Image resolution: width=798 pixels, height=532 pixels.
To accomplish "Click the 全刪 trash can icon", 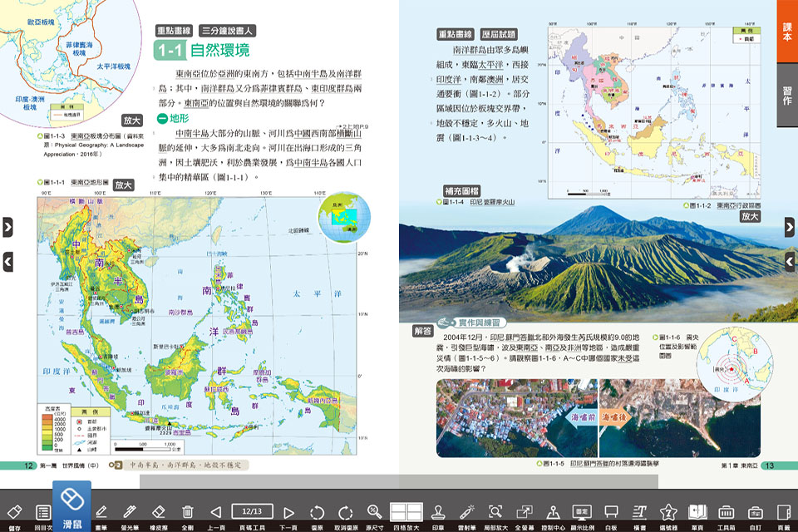I will click(187, 513).
